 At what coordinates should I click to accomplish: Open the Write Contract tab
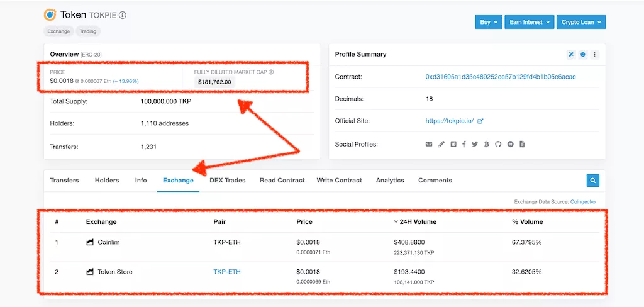[339, 180]
